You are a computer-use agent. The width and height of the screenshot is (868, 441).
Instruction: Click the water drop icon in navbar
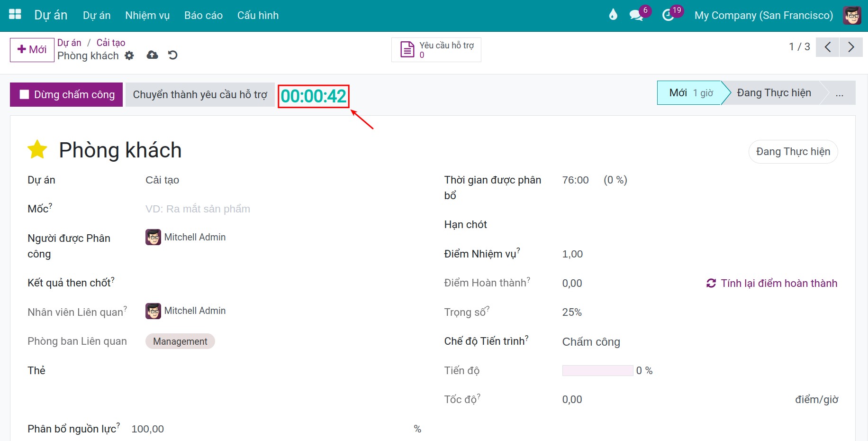point(613,15)
